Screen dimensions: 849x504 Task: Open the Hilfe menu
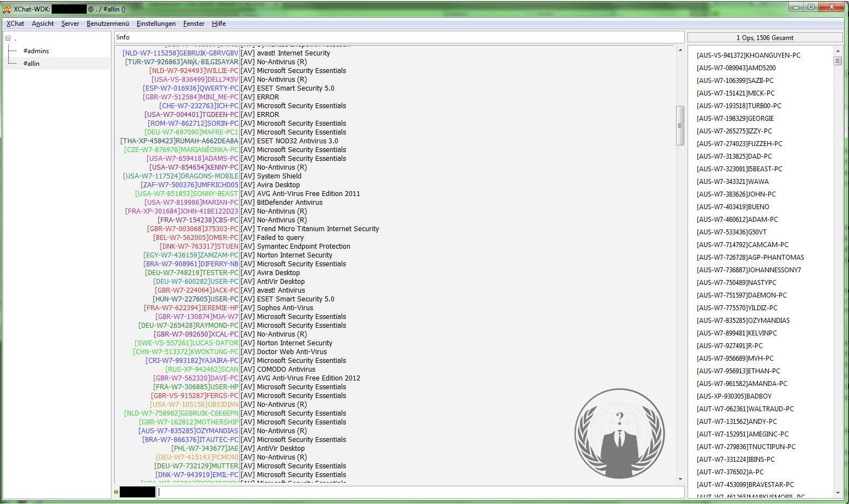point(219,24)
